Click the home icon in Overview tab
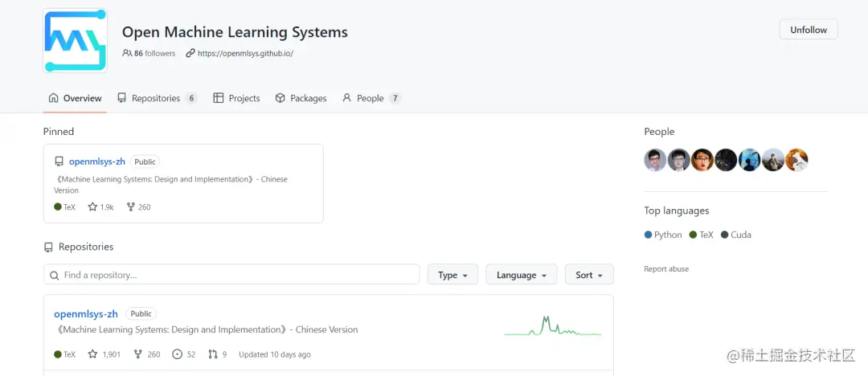The image size is (868, 376). click(x=53, y=98)
